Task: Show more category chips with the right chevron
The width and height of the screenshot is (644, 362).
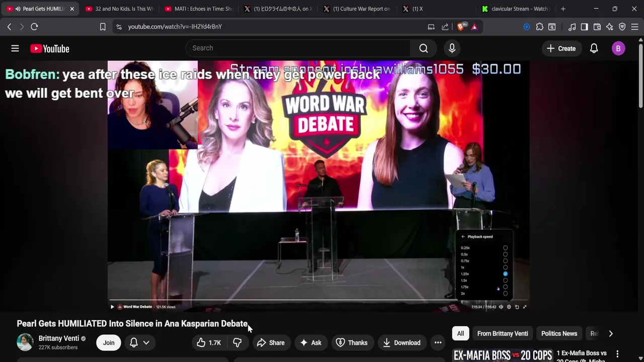Action: click(x=610, y=333)
